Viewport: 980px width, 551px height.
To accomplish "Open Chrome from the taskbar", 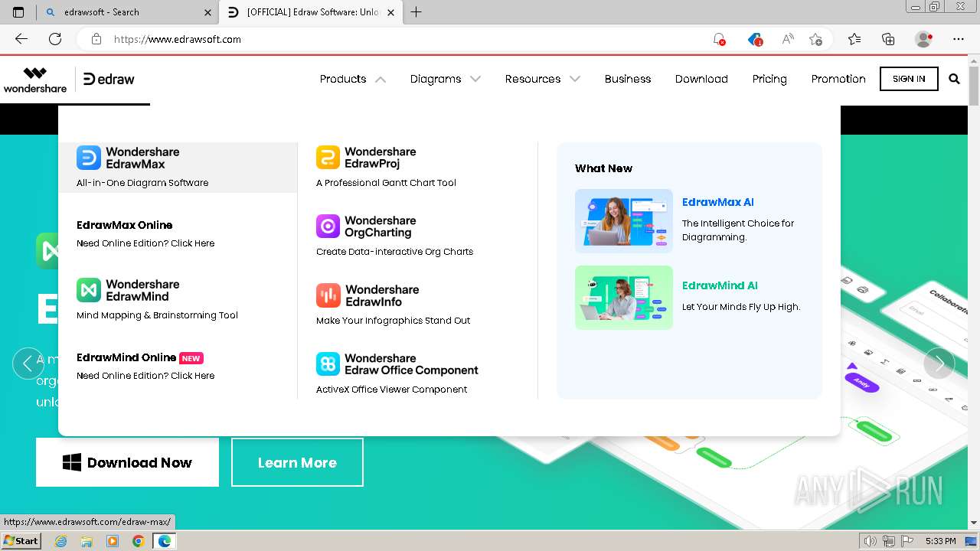I will (x=138, y=541).
